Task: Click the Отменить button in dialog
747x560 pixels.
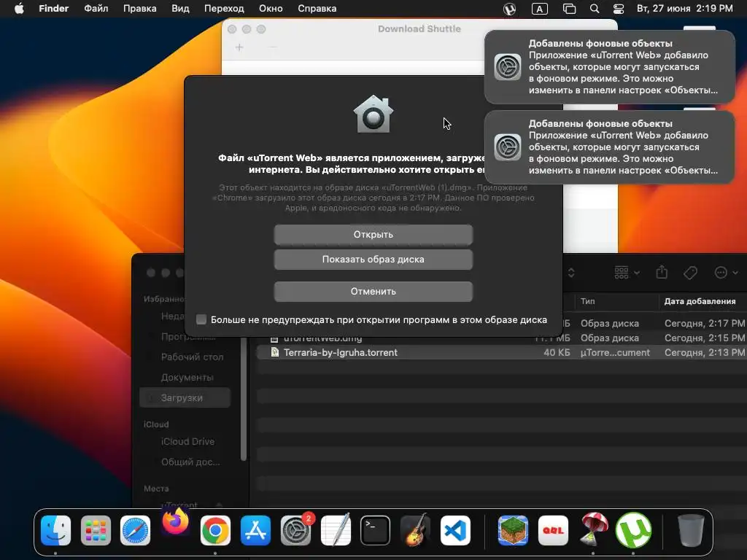Action: (x=373, y=292)
